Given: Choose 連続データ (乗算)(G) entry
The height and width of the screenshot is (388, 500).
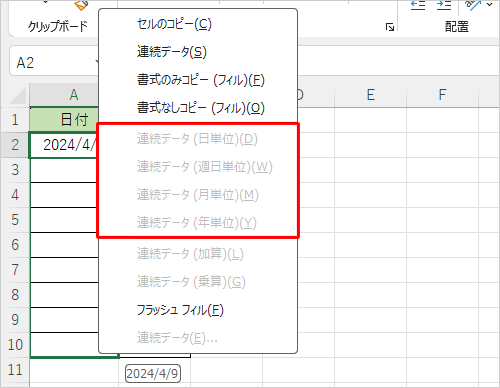Looking at the screenshot, I should click(198, 282).
